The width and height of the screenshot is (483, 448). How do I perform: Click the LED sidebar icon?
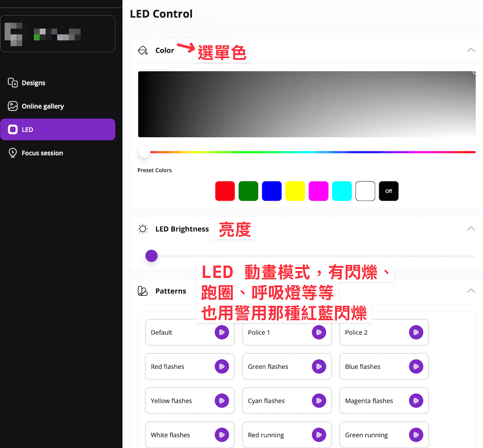click(13, 129)
